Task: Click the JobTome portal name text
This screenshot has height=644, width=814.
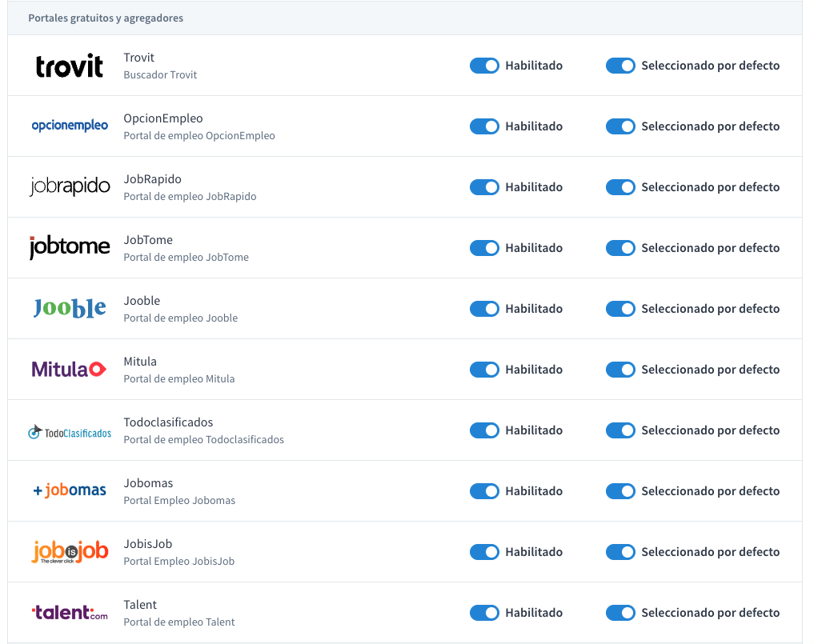Action: pos(148,240)
